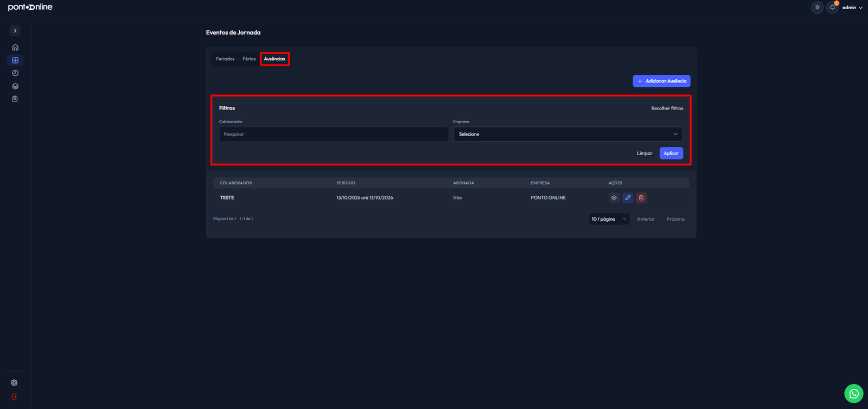Screen dimensions: 868x409
Task: Expand the admin user menu
Action: point(852,8)
